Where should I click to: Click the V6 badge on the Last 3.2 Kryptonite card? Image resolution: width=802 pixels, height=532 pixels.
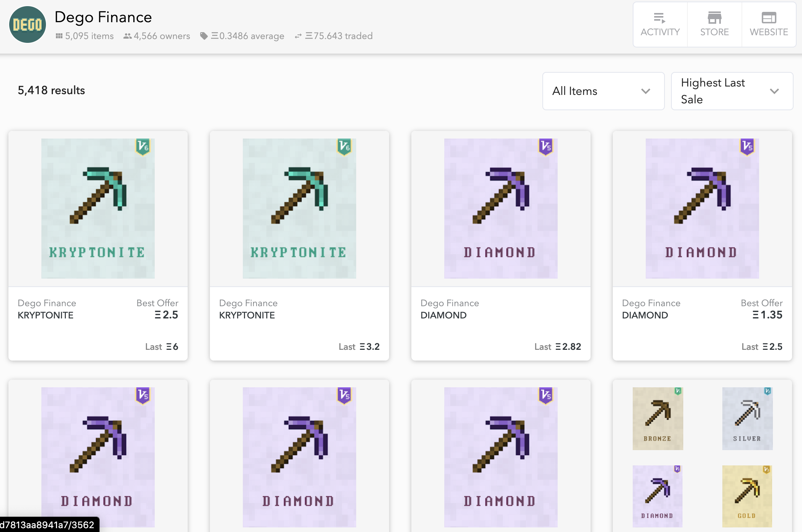344,147
